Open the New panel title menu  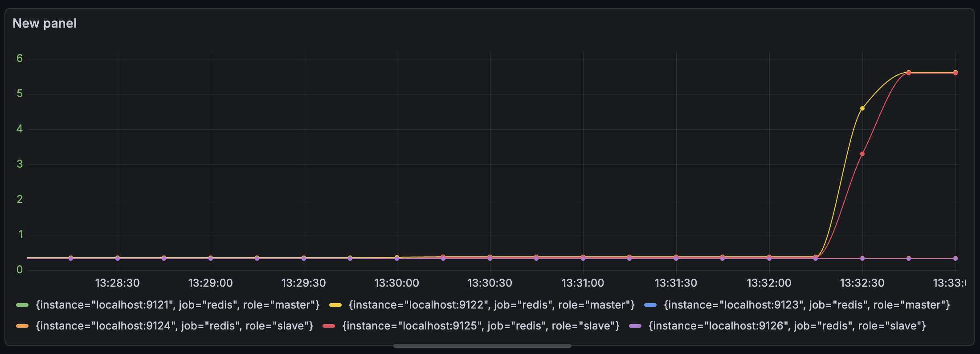pos(45,23)
